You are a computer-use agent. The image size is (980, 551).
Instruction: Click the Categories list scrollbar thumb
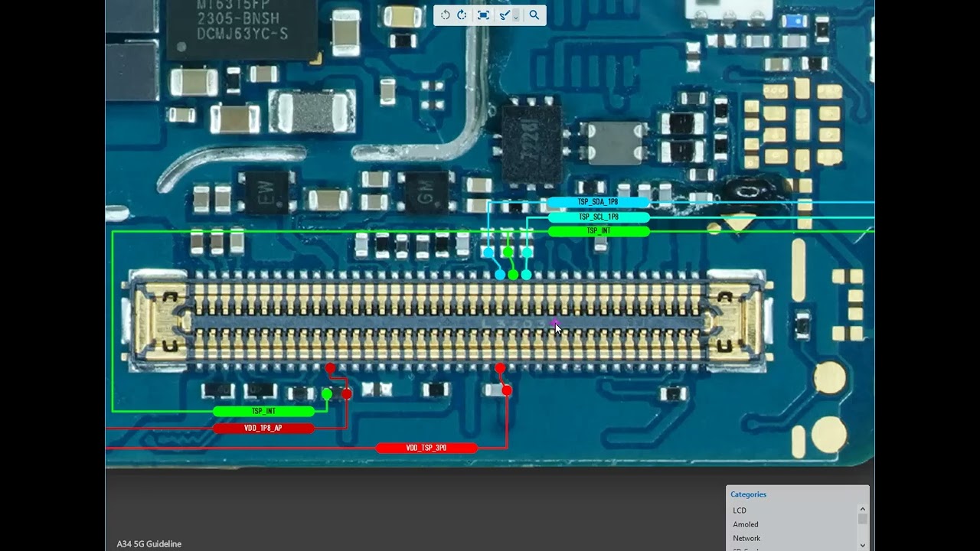tap(862, 519)
